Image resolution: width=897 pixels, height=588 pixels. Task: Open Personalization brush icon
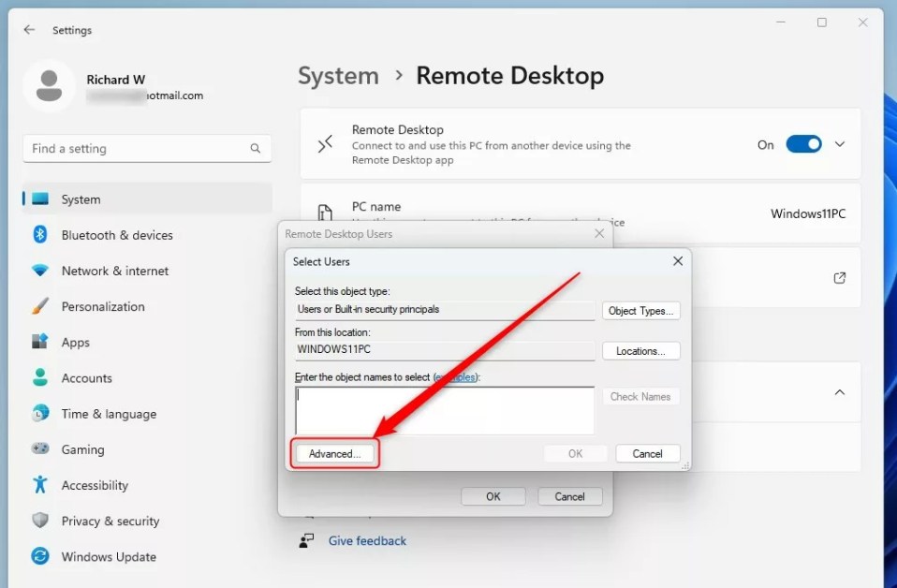38,306
